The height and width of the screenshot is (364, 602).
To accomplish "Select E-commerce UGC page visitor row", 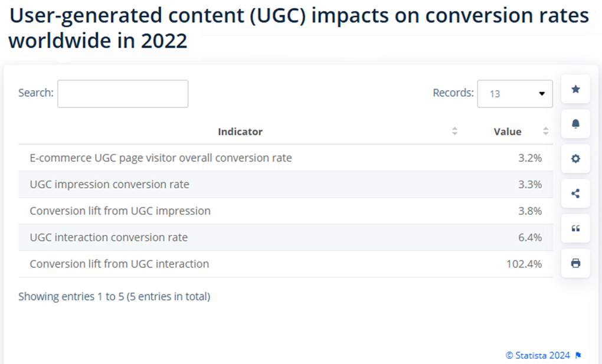I will coord(286,158).
